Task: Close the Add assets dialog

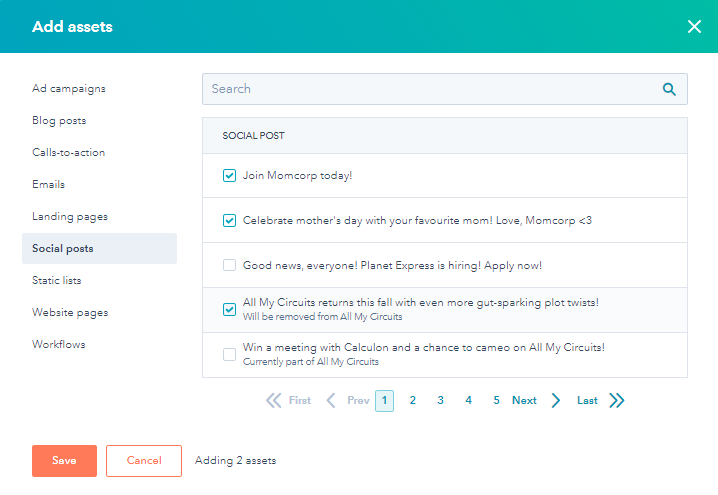Action: (694, 27)
